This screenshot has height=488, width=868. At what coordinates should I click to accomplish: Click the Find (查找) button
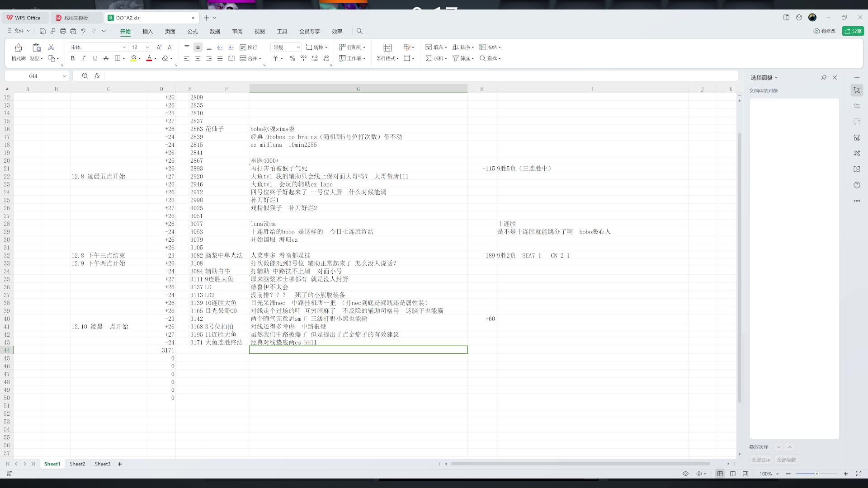pos(490,58)
